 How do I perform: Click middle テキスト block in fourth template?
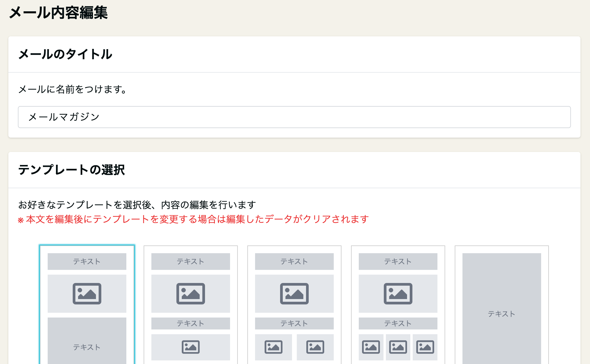click(x=398, y=323)
